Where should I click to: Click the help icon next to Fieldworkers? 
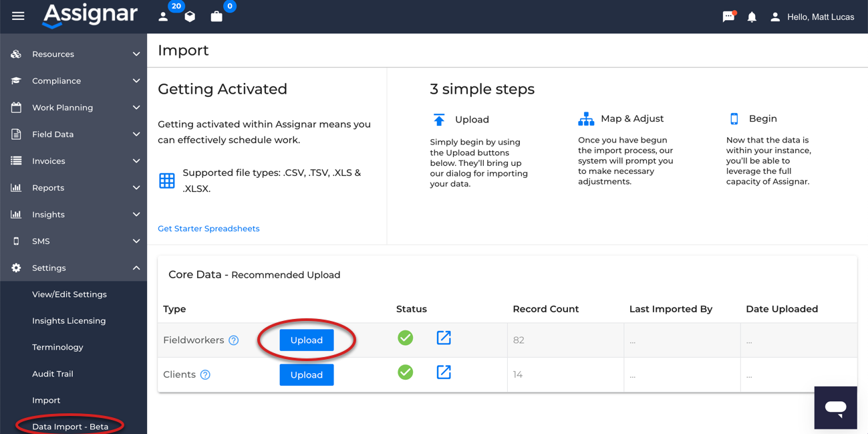pos(234,340)
